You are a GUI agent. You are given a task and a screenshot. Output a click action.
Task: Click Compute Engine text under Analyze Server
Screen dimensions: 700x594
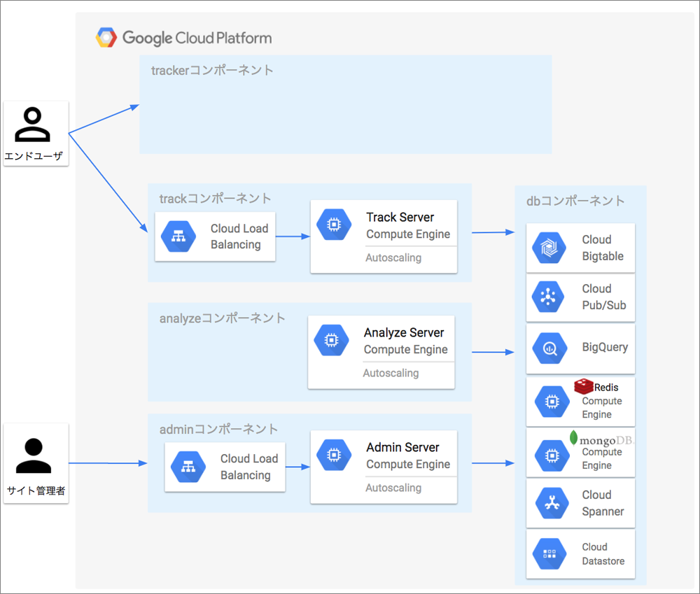tap(405, 349)
